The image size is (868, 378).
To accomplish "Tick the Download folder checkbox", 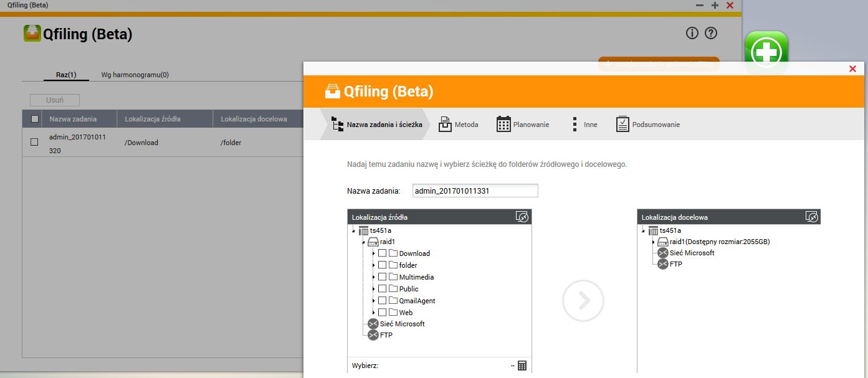I will tap(382, 253).
